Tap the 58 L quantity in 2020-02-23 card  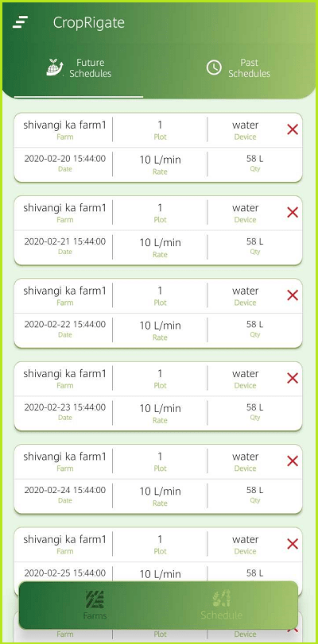255,407
